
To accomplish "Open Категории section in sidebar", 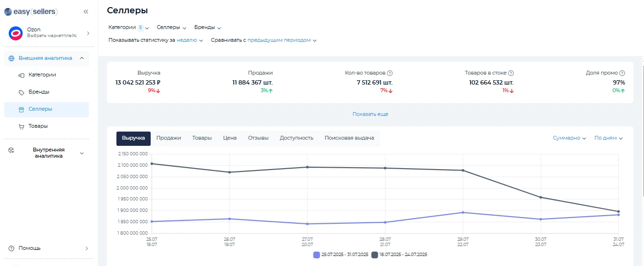I will tap(42, 75).
